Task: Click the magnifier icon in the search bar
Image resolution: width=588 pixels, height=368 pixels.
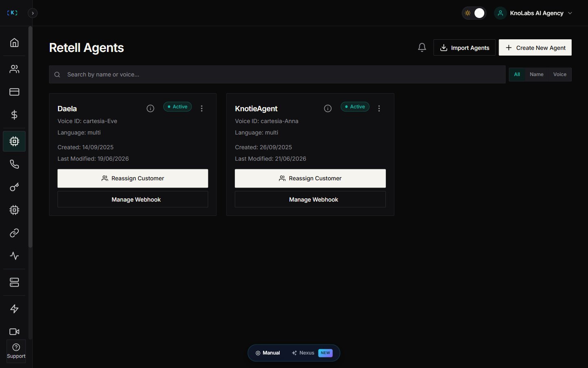Action: pyautogui.click(x=57, y=74)
